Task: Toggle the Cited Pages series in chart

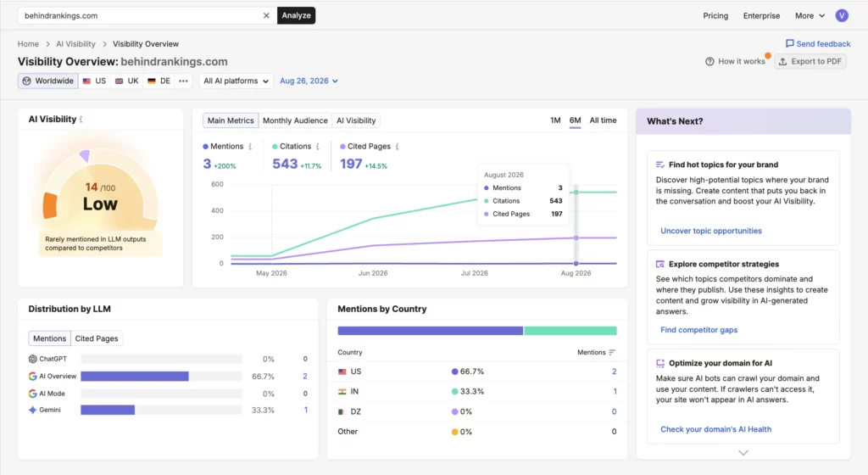Action: pyautogui.click(x=365, y=146)
